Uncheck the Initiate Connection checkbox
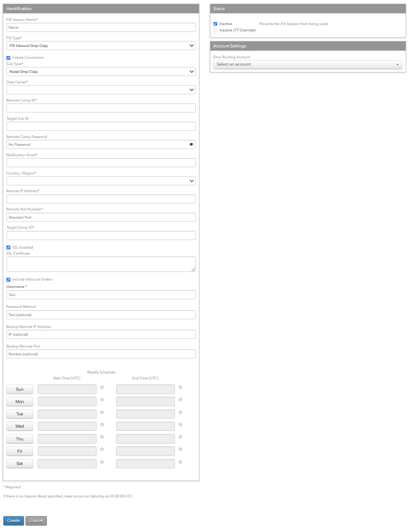This screenshot has height=532, width=408. (x=8, y=58)
